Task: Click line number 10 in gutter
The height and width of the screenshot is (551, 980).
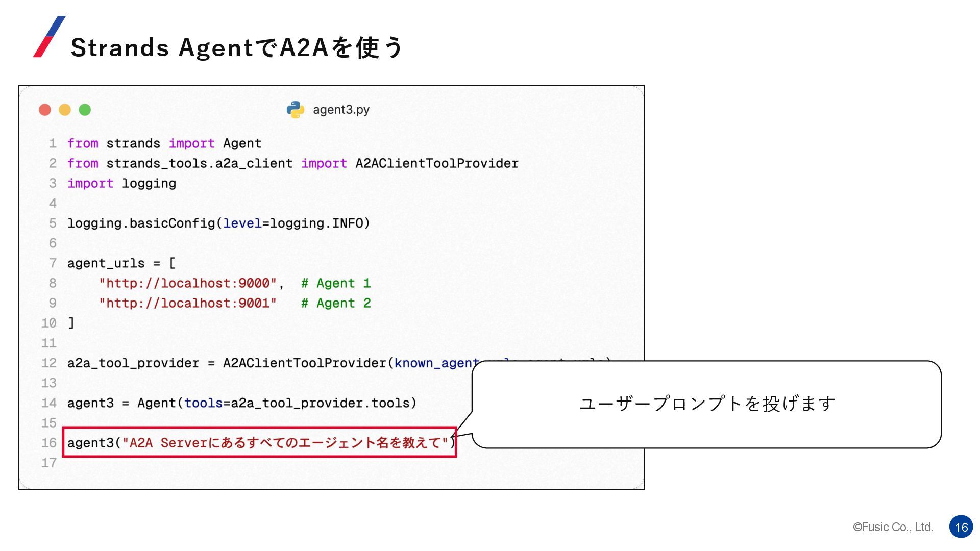Action: coord(49,323)
